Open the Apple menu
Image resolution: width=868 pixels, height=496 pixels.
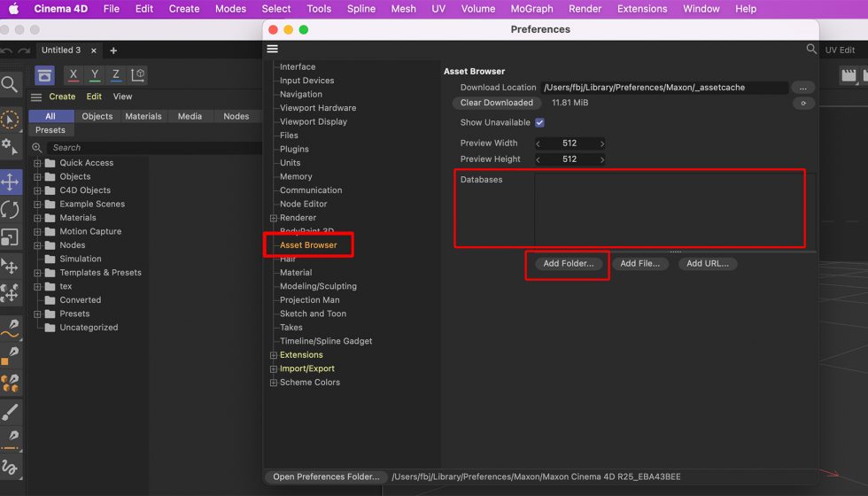13,9
